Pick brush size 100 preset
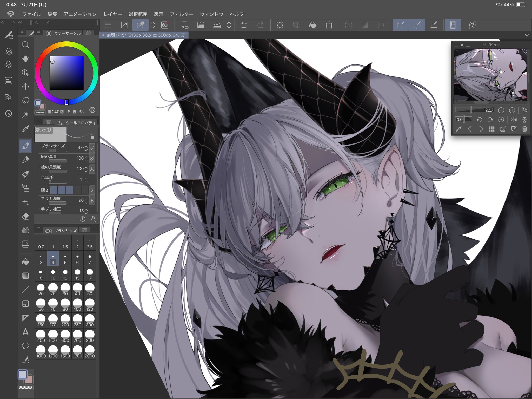Image resolution: width=532 pixels, height=399 pixels. (77, 305)
